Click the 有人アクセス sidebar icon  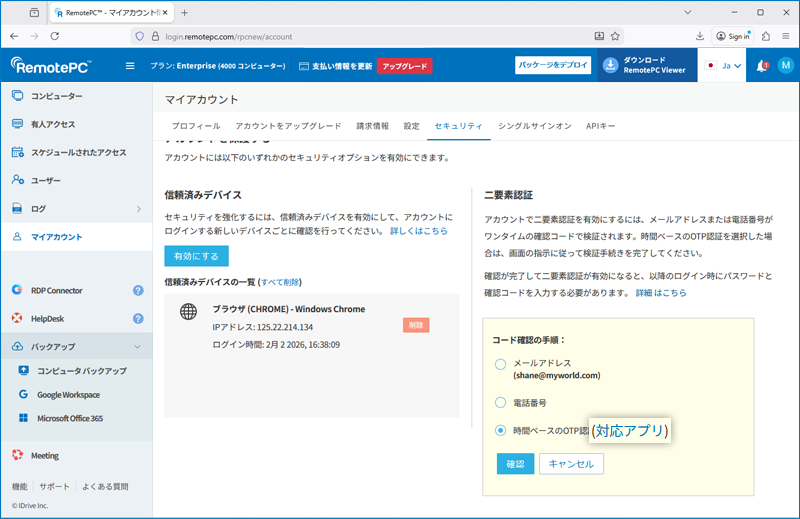click(17, 124)
